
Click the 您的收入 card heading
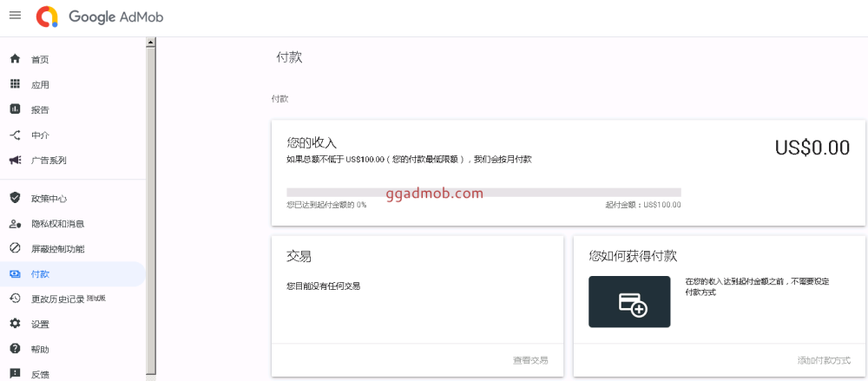pos(312,142)
